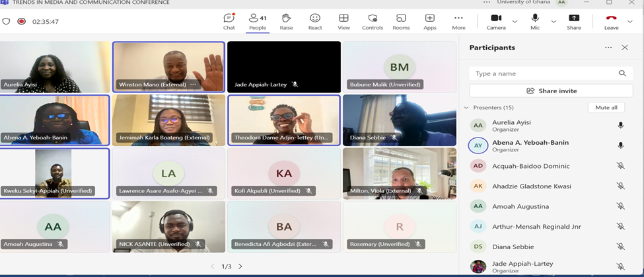This screenshot has width=644, height=277.
Task: Go to next page of video gallery
Action: click(240, 266)
